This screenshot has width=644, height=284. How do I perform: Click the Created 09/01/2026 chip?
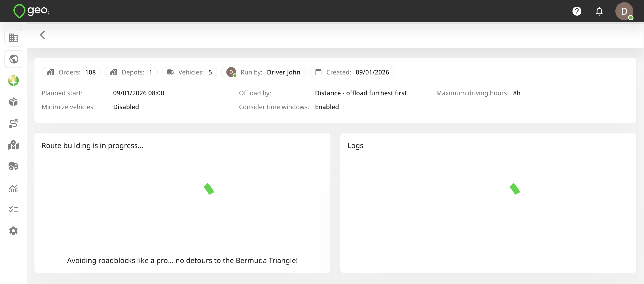click(352, 72)
